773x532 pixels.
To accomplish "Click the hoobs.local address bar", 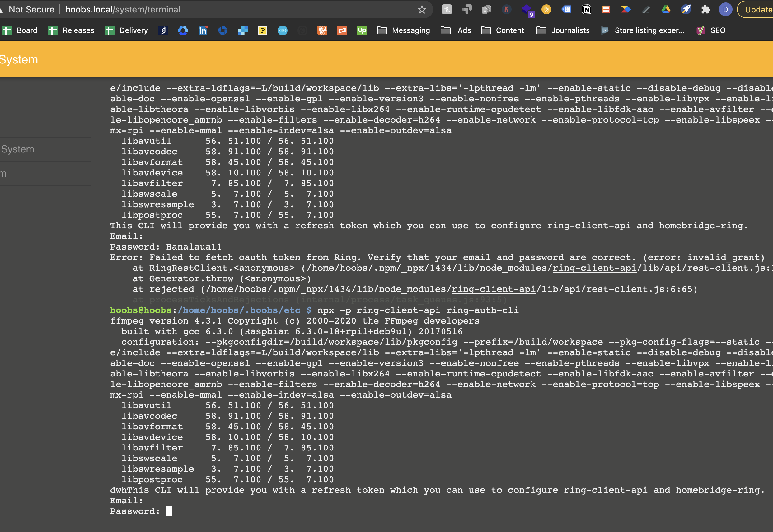I will click(x=123, y=9).
